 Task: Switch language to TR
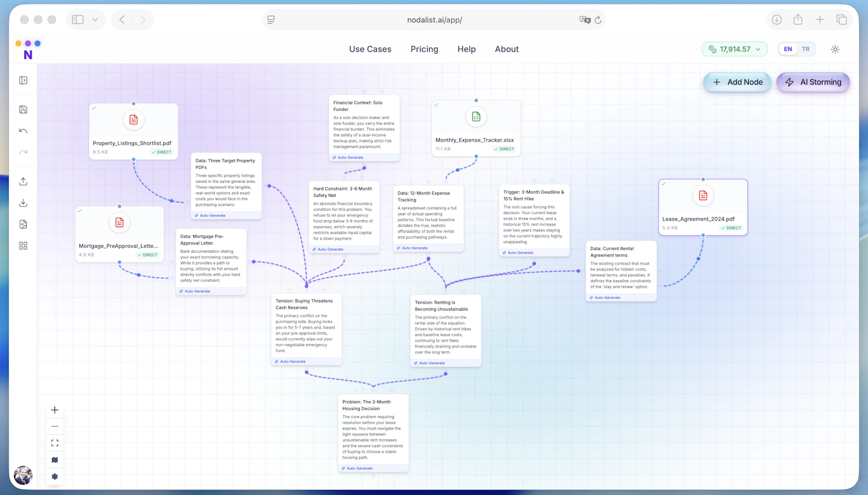point(806,49)
